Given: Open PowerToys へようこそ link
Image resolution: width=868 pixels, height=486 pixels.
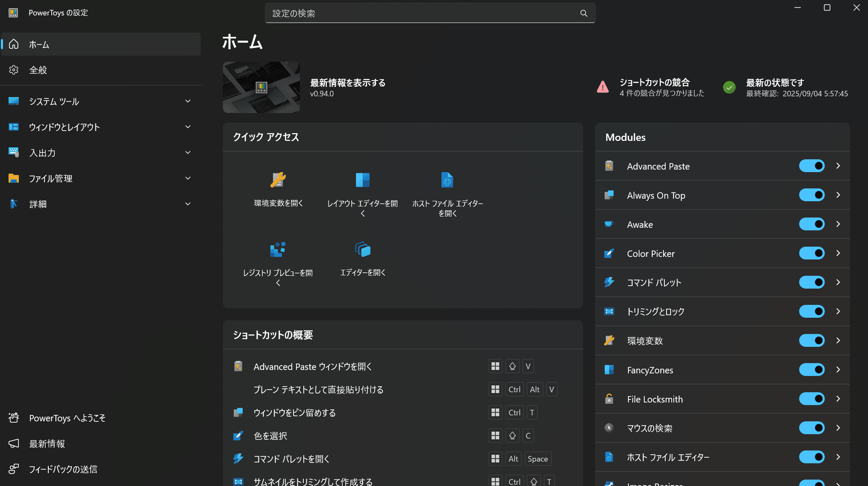Looking at the screenshot, I should coord(67,418).
